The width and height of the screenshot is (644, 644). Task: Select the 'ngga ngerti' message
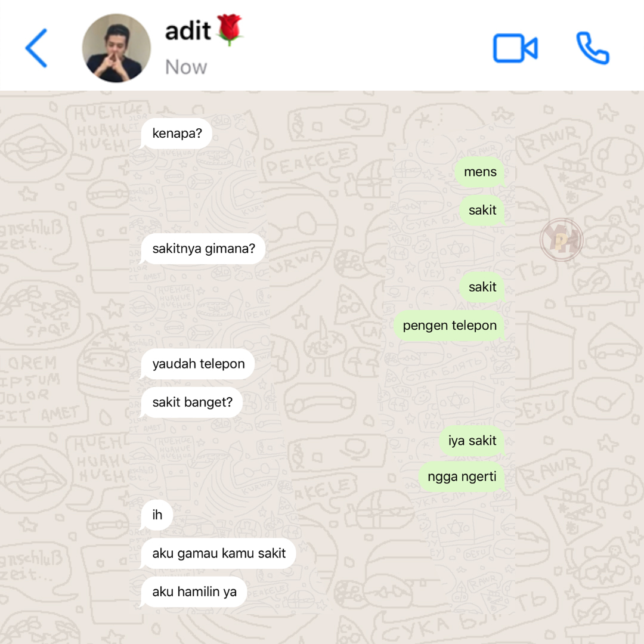coord(462,476)
